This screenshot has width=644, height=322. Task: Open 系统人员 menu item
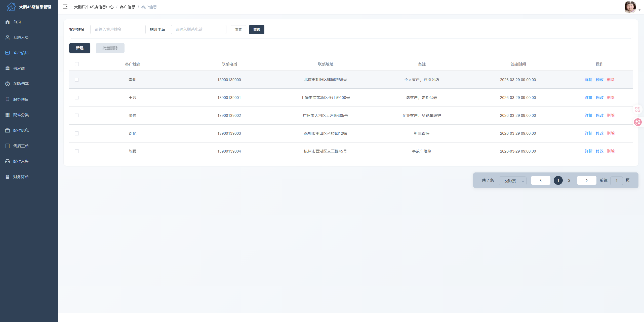29,37
